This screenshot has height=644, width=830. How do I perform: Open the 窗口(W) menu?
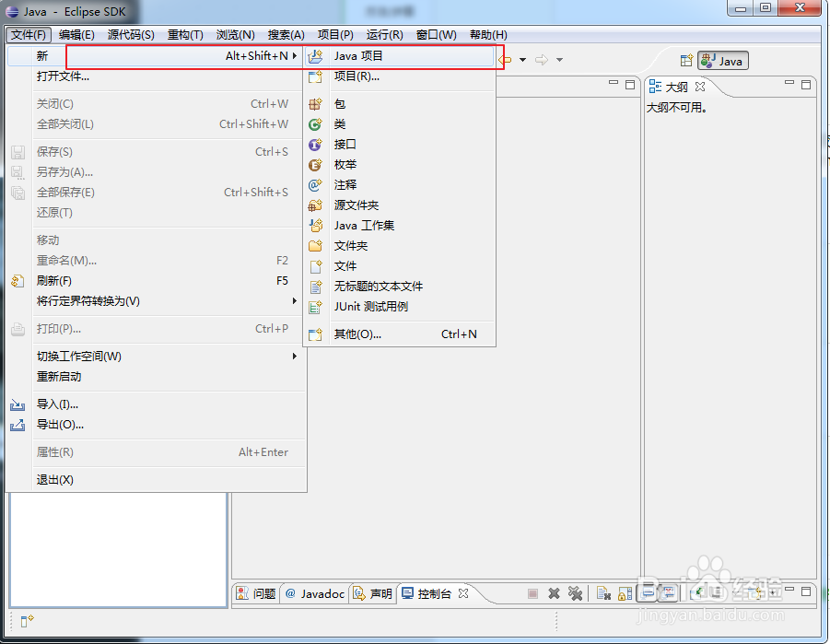[436, 35]
